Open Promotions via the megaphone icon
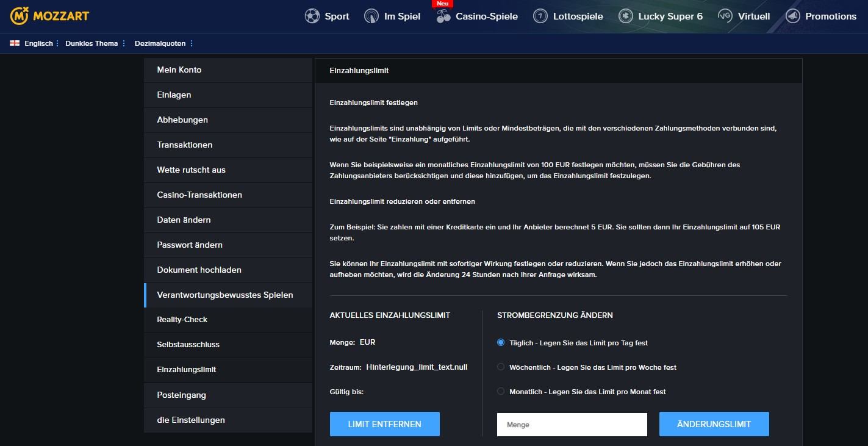Image resolution: width=868 pixels, height=446 pixels. (793, 16)
